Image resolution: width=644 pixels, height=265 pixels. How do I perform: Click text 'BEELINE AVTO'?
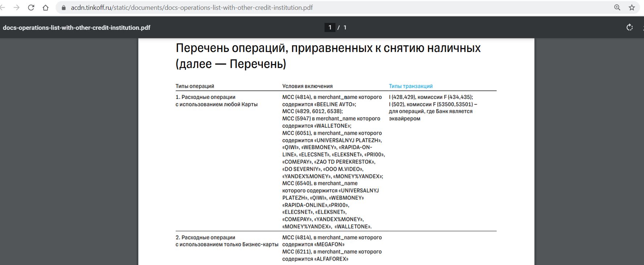(335, 104)
